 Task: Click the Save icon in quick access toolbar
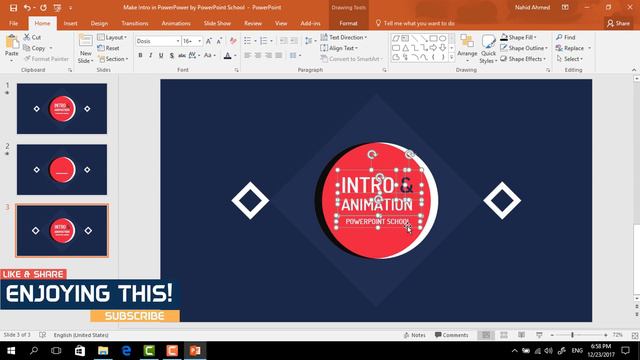(x=13, y=7)
